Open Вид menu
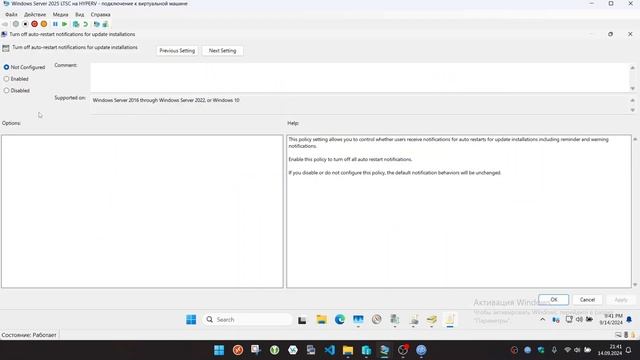Image resolution: width=640 pixels, height=360 pixels. pos(80,14)
